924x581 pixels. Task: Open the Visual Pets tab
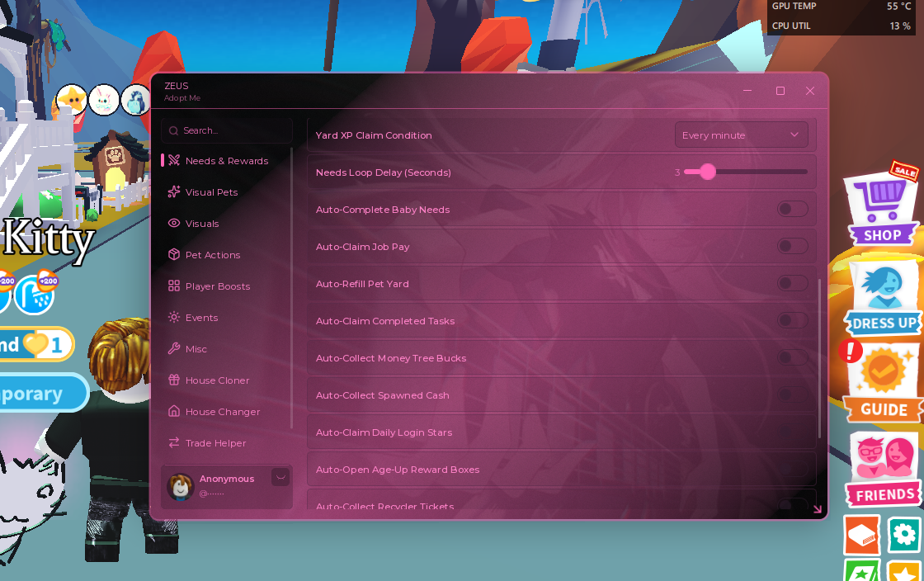click(x=227, y=192)
